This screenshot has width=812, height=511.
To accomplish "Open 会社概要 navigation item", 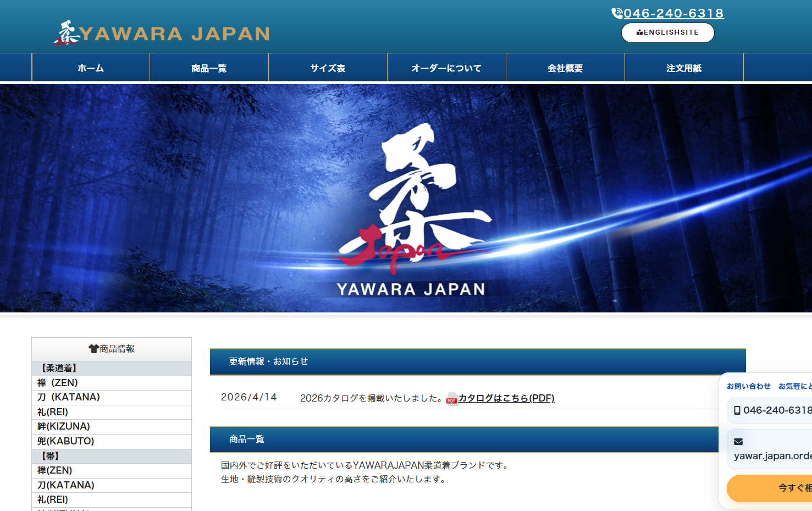I will pyautogui.click(x=565, y=68).
